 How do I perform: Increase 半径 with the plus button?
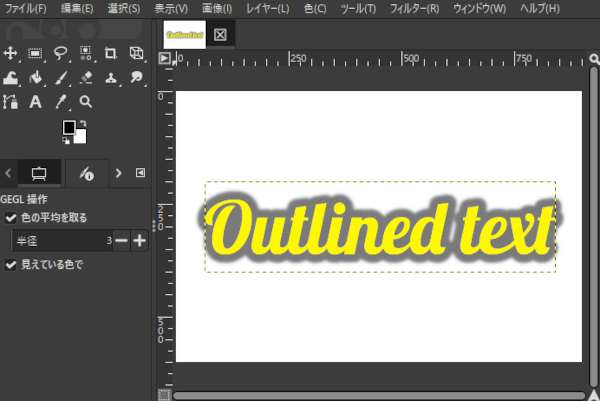pos(139,241)
